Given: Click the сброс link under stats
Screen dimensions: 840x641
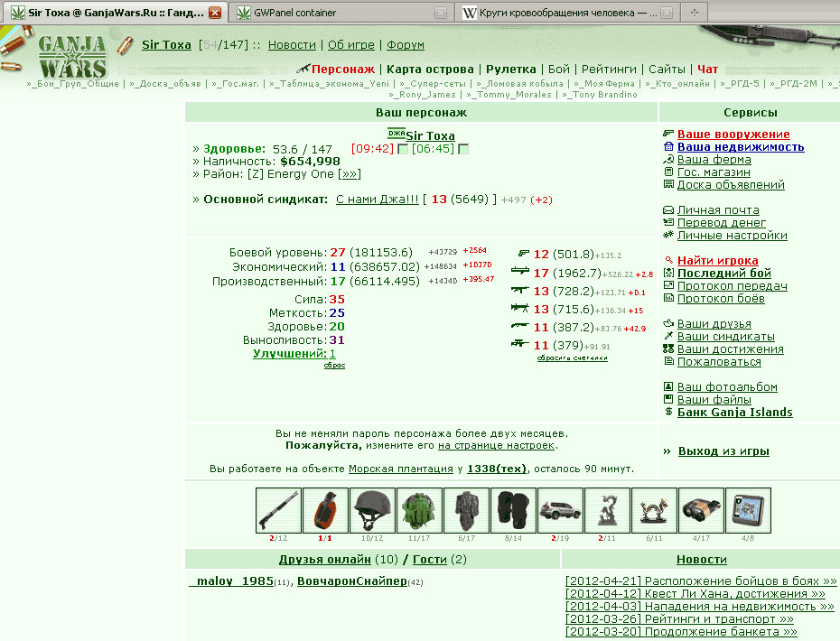Looking at the screenshot, I should [x=334, y=366].
